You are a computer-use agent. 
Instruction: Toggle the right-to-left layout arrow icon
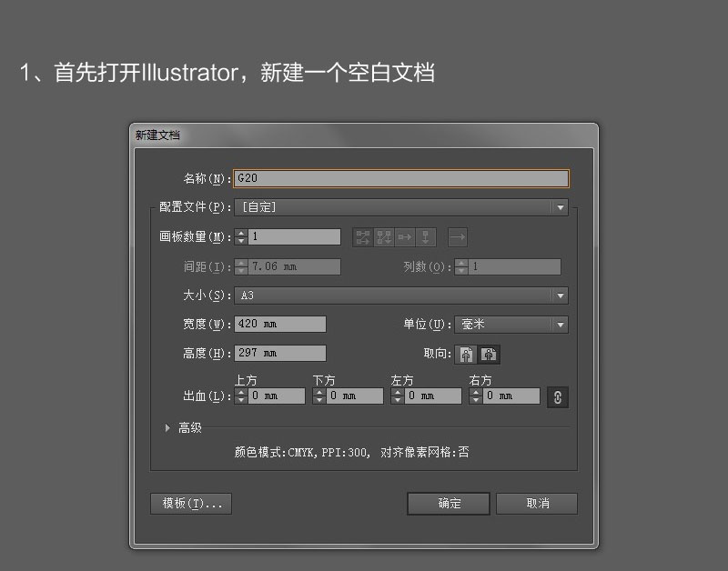(458, 237)
